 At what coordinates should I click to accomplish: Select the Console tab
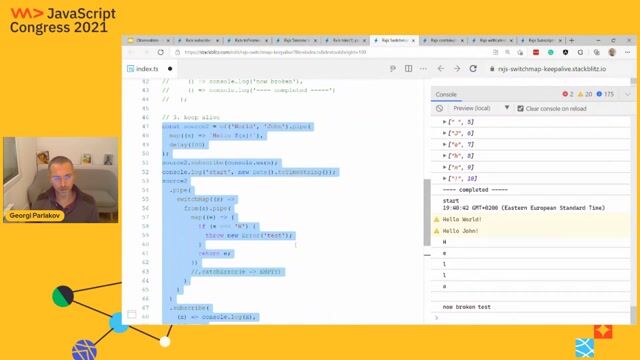point(446,94)
